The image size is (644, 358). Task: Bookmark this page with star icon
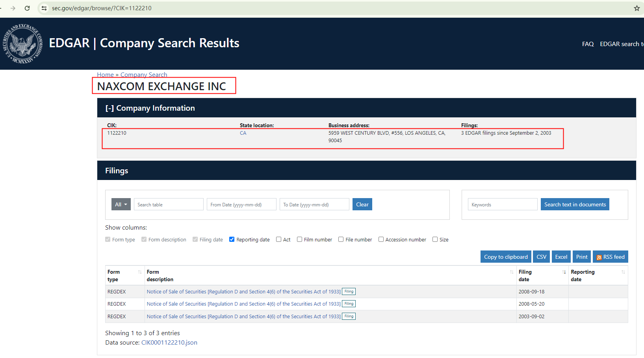[x=637, y=8]
